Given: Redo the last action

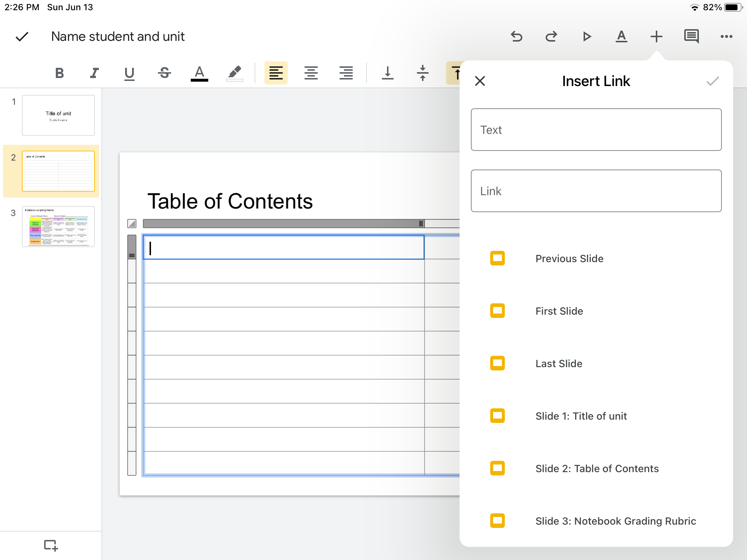Looking at the screenshot, I should pos(551,36).
